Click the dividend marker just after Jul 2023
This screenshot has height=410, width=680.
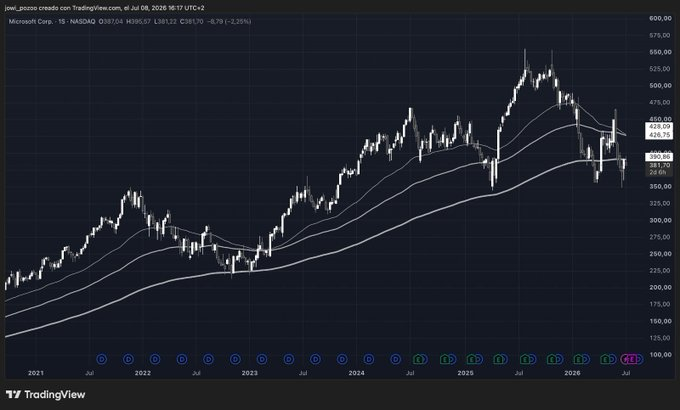click(315, 359)
